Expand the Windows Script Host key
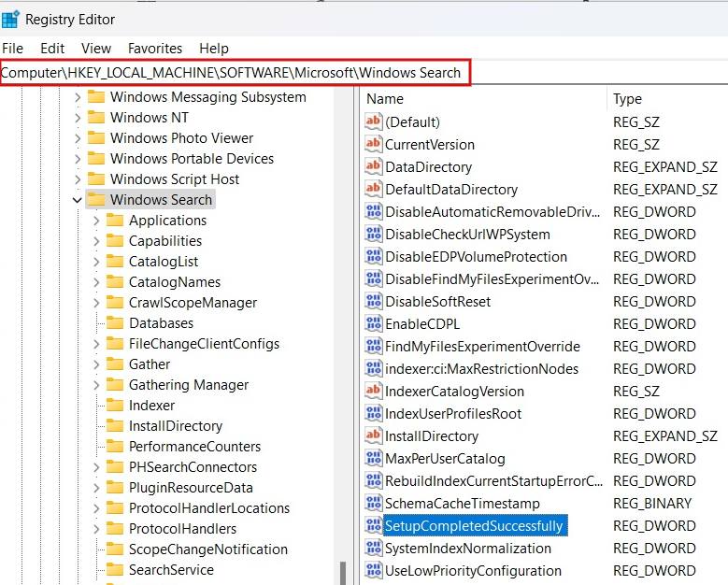 [77, 179]
